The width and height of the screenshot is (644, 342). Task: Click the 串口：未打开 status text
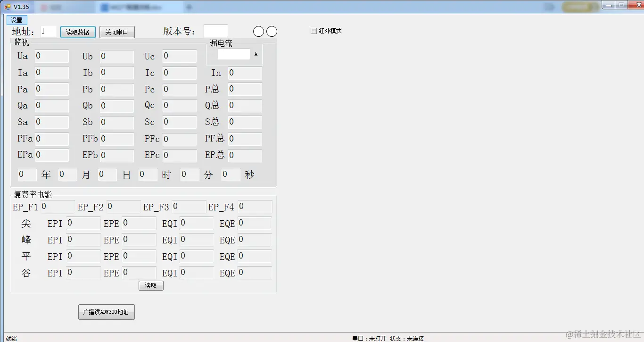click(369, 338)
